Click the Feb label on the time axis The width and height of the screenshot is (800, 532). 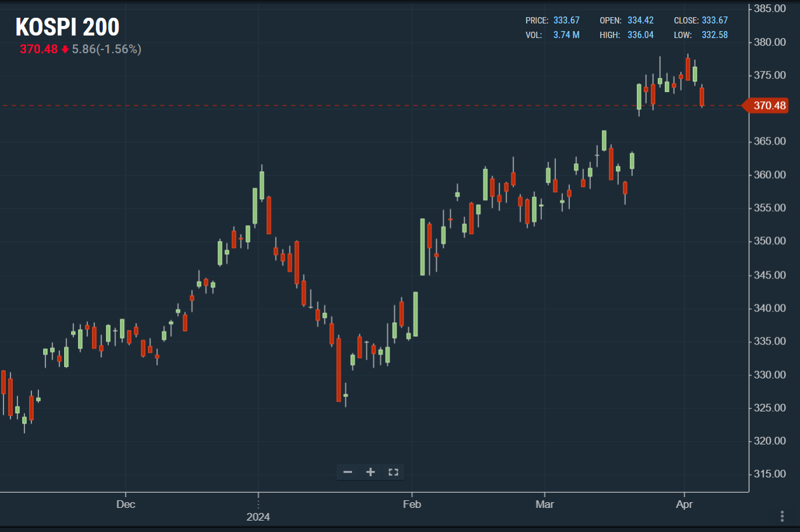coord(412,504)
